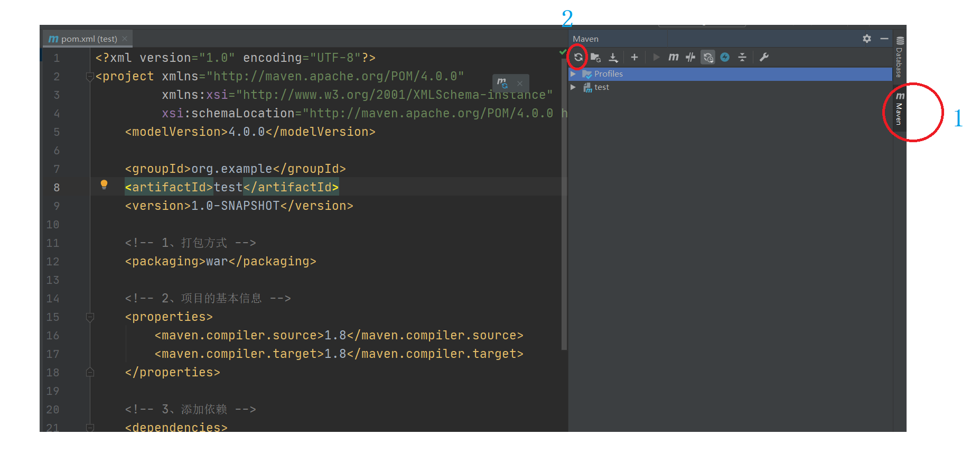Open the Database side tool window
This screenshot has height=471, width=980.
click(900, 57)
